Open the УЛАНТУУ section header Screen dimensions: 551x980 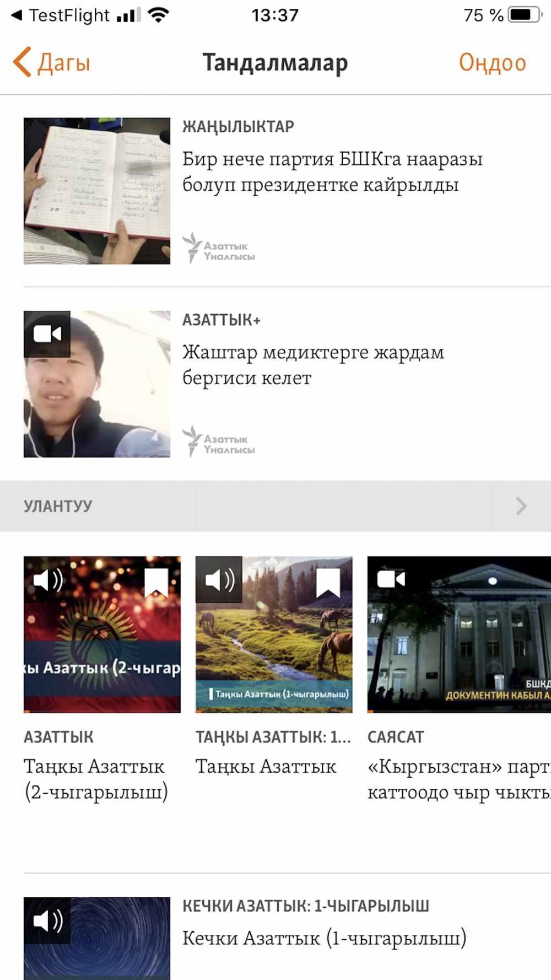point(275,506)
